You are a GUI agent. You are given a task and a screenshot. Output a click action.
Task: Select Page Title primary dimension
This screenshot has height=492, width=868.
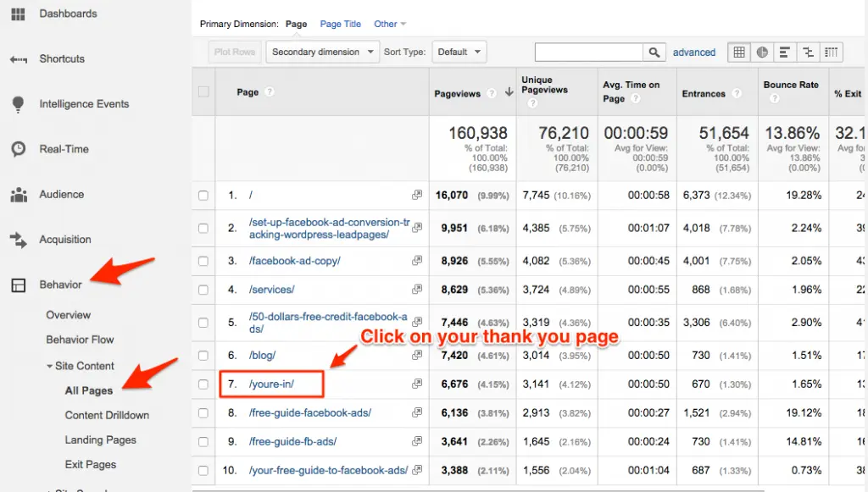click(x=341, y=25)
